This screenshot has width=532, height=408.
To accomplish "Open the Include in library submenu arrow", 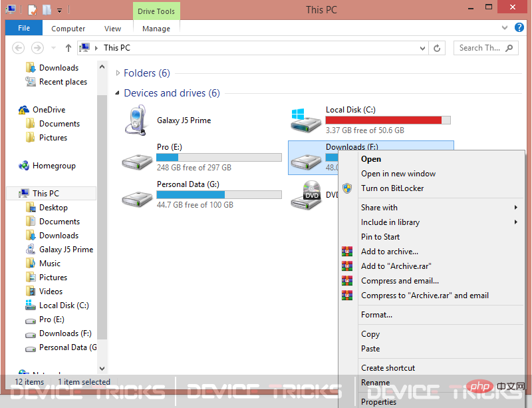I will 516,222.
